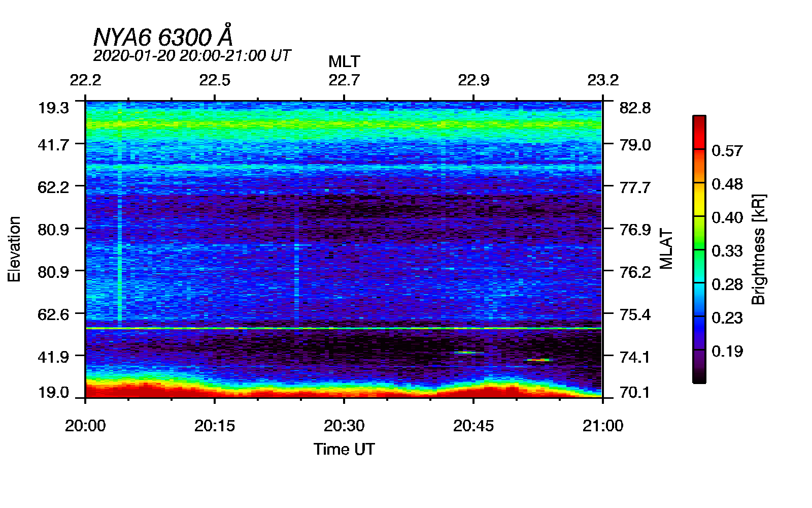Click the "MLT" top axis label
This screenshot has height=508, width=812.
344,61
